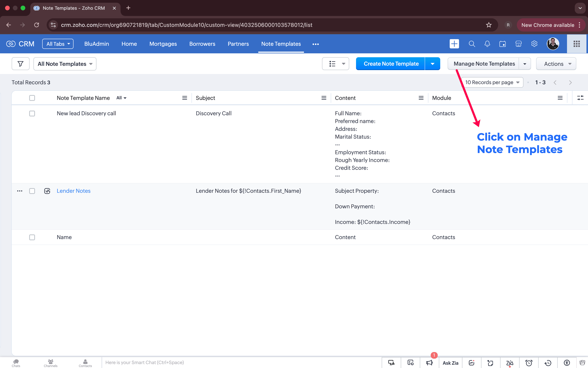Open the quick create plus icon

click(x=454, y=44)
